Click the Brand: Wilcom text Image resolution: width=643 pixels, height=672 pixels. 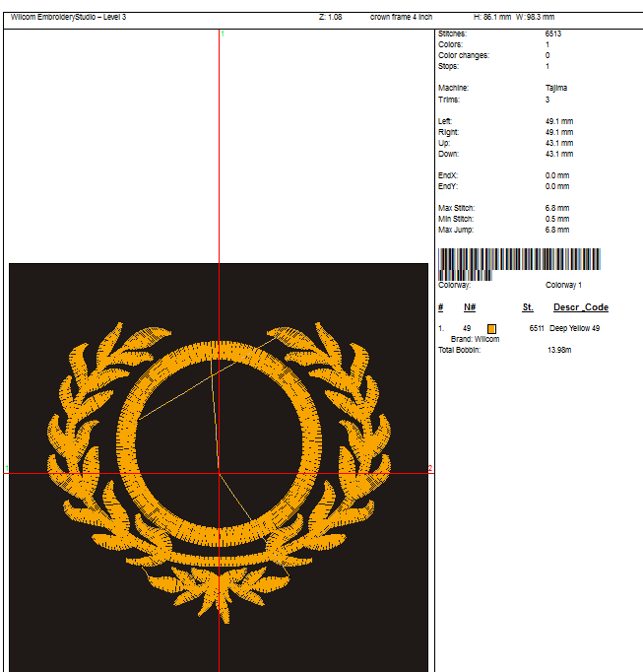point(475,339)
